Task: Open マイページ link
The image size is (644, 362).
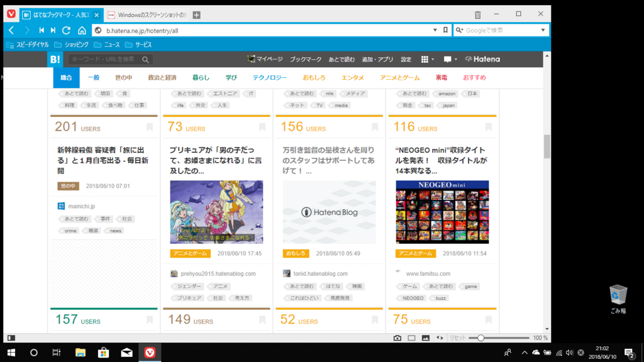Action: pyautogui.click(x=265, y=60)
